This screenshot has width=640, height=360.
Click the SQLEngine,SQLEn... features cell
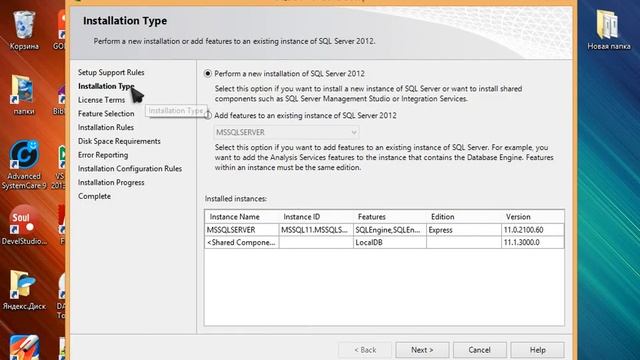coord(390,230)
